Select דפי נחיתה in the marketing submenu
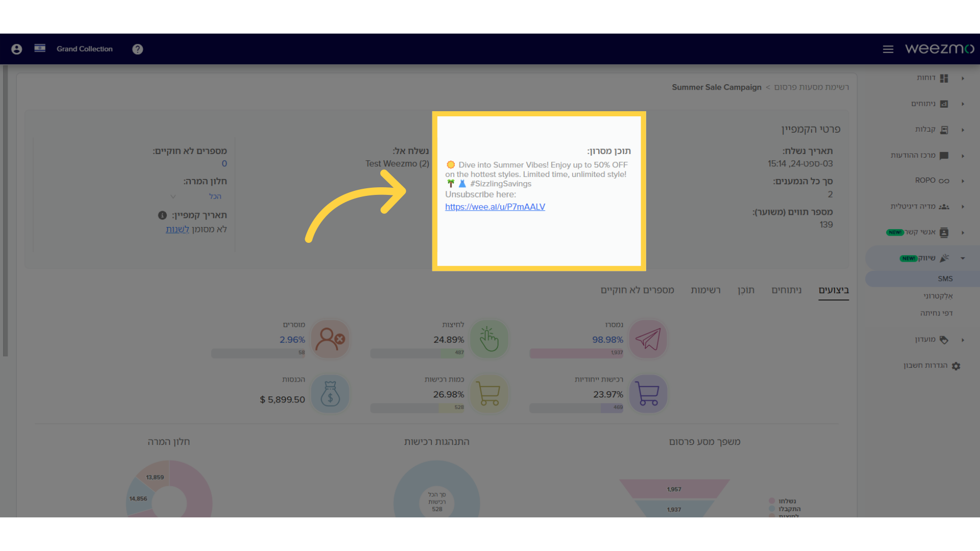 (x=937, y=313)
